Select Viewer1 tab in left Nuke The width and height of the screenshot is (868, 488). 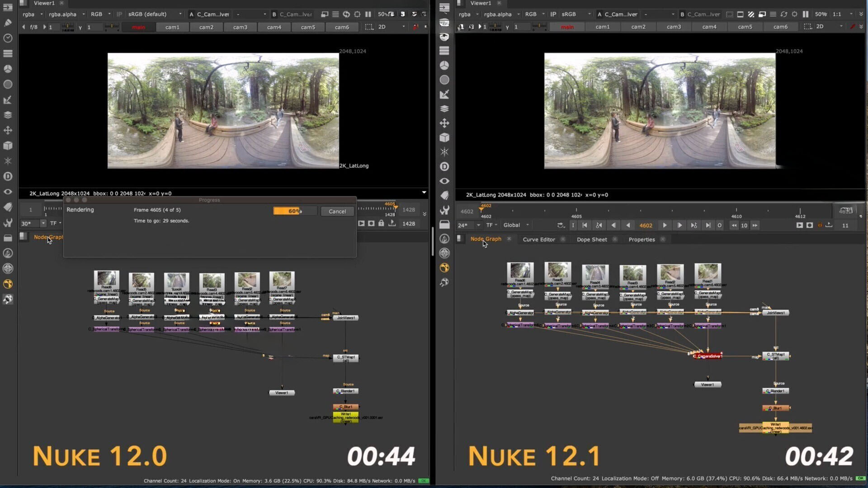[x=44, y=3]
